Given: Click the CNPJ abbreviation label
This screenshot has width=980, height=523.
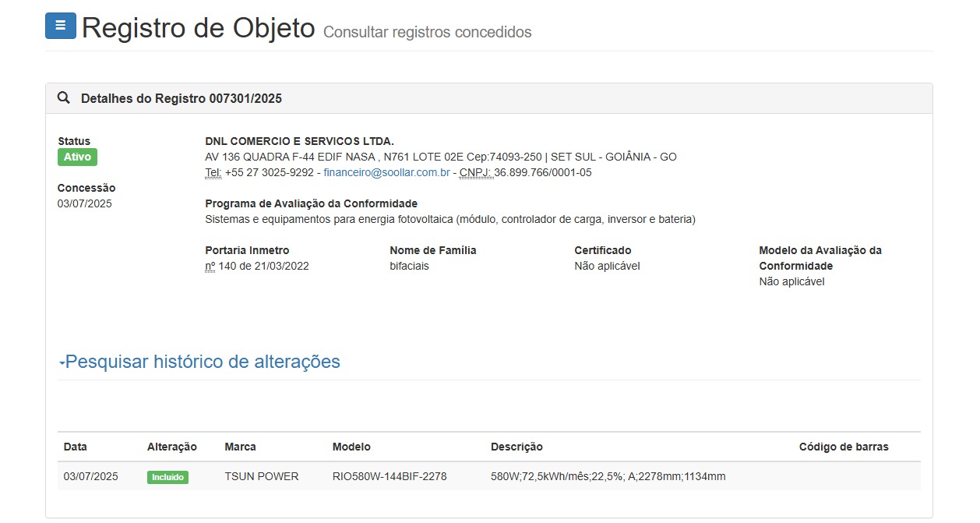Looking at the screenshot, I should 476,172.
